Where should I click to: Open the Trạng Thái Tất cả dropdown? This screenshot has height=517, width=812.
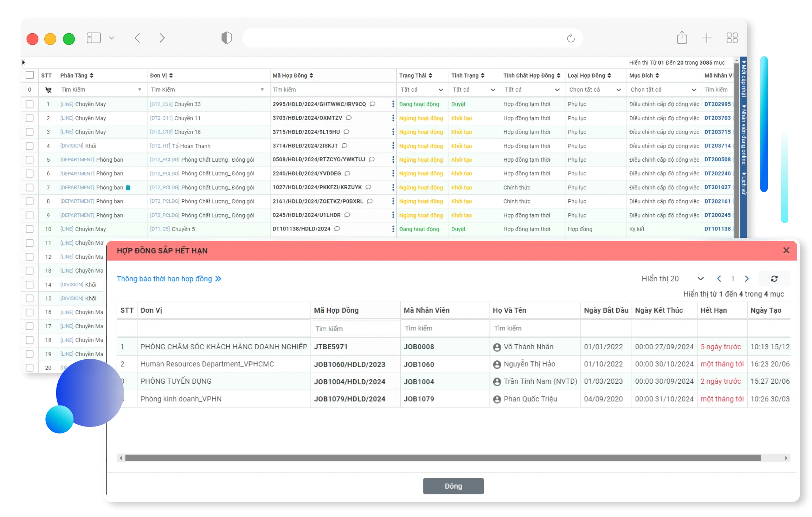(x=422, y=90)
